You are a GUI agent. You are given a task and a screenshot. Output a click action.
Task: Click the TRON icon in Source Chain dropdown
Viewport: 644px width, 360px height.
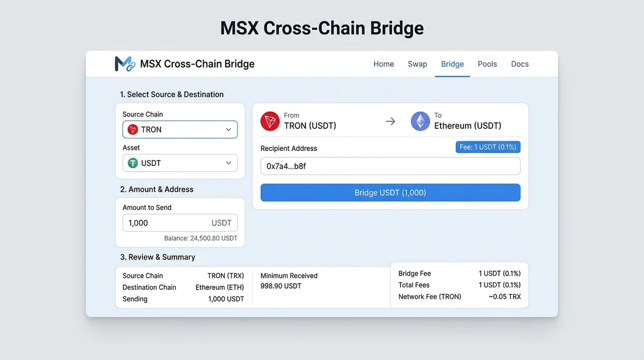click(133, 129)
